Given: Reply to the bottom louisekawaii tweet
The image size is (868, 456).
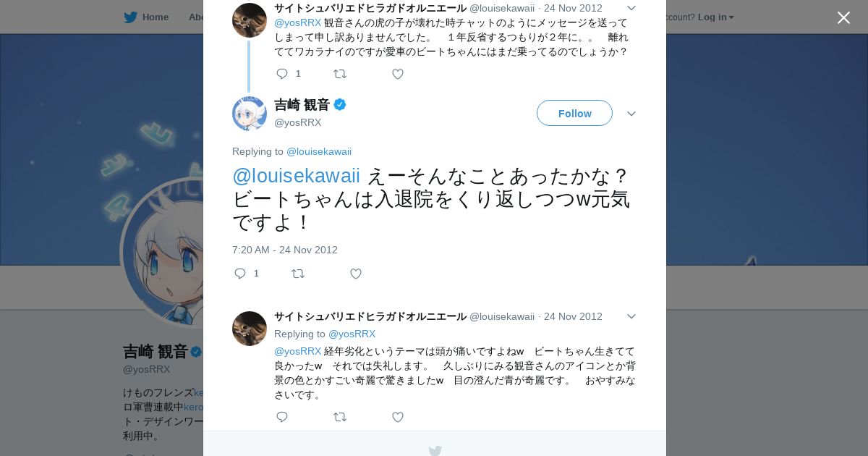Looking at the screenshot, I should [282, 417].
